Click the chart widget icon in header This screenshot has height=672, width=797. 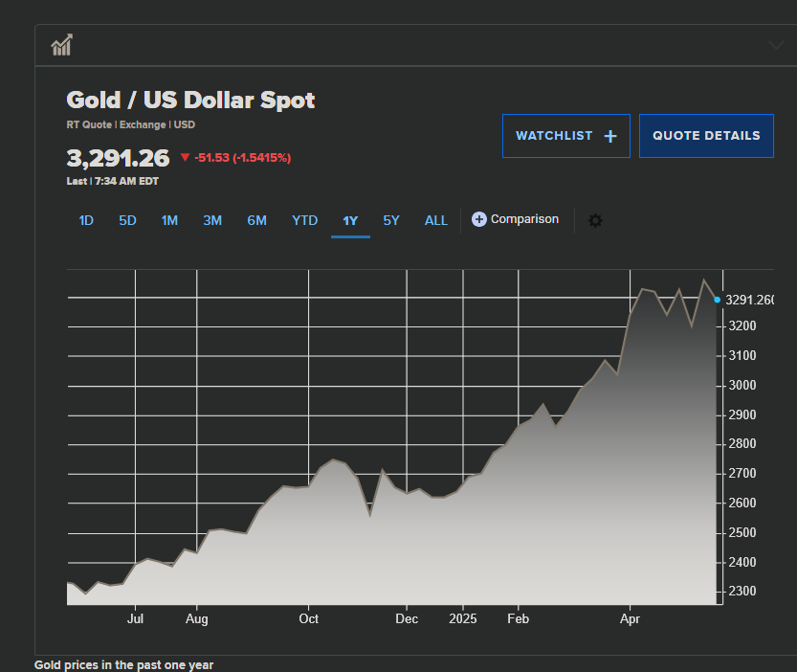tap(62, 45)
